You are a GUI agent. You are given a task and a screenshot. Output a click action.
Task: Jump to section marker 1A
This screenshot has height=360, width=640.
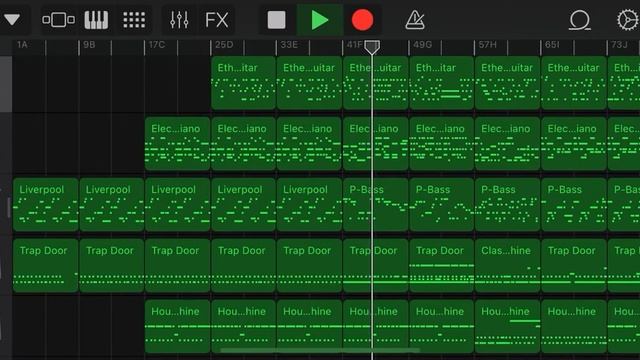click(x=22, y=44)
